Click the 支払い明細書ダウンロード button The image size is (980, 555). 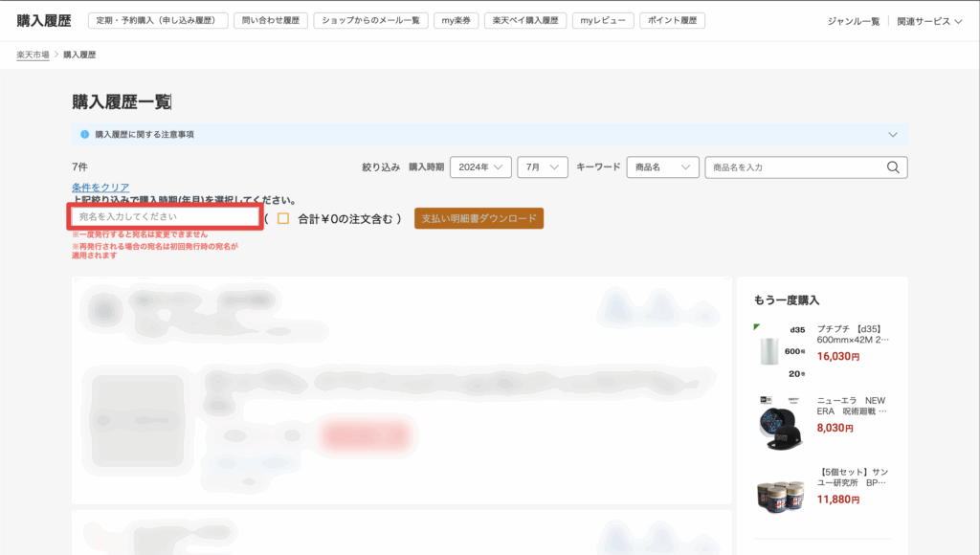coord(479,218)
